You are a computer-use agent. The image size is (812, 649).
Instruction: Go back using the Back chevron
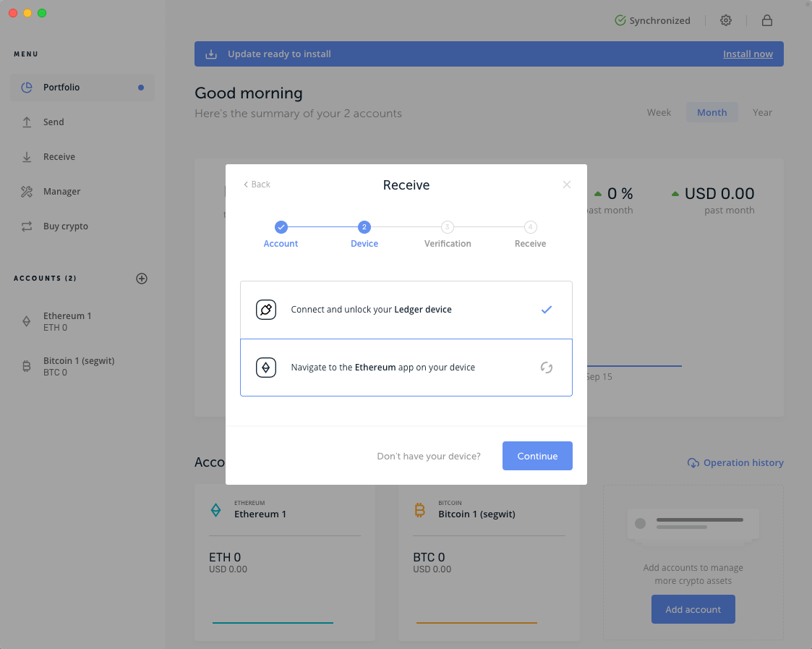pyautogui.click(x=256, y=184)
